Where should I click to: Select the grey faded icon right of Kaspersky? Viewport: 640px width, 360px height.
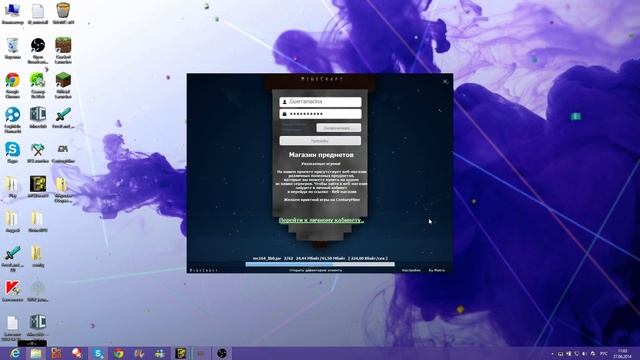pyautogui.click(x=38, y=291)
